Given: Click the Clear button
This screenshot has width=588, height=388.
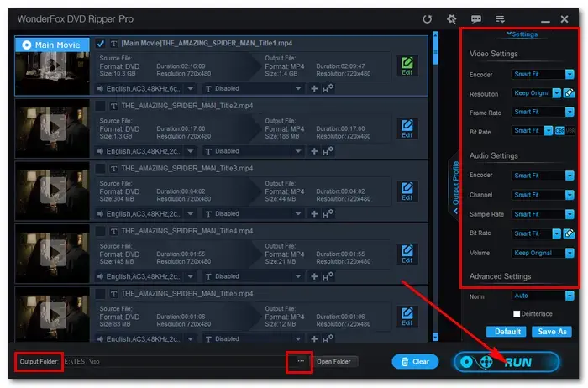Looking at the screenshot, I should click(415, 362).
